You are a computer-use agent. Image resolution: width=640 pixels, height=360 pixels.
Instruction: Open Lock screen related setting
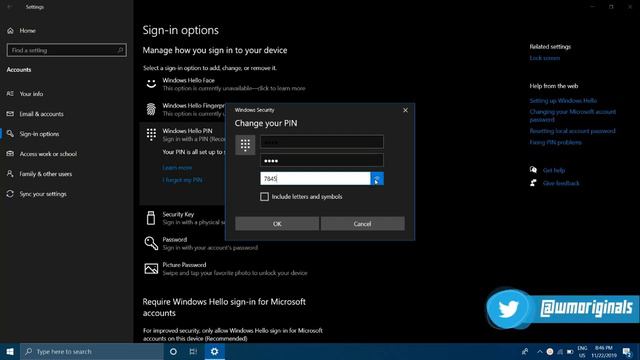click(x=544, y=58)
